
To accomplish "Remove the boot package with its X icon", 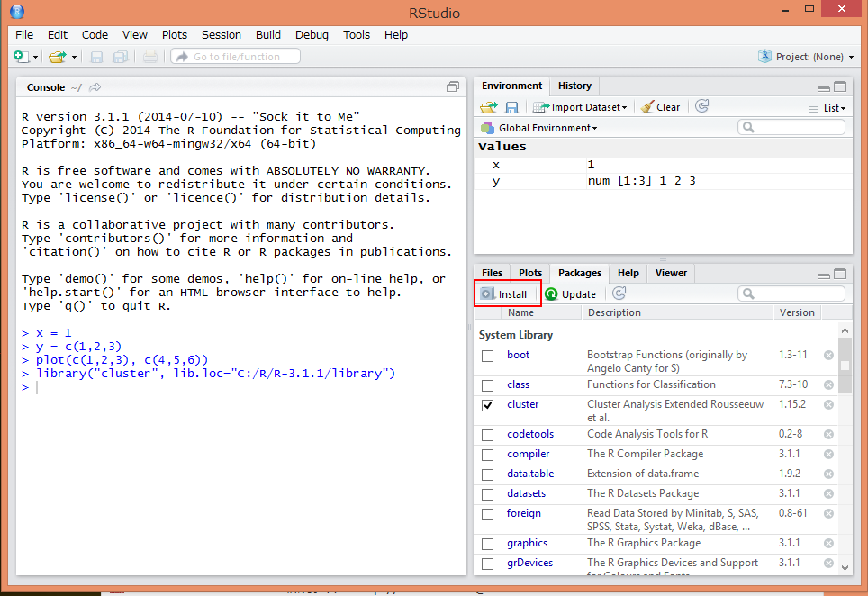I will 828,355.
